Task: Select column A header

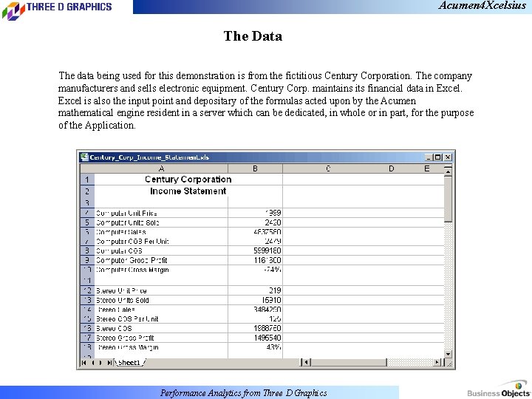Action: [x=161, y=168]
